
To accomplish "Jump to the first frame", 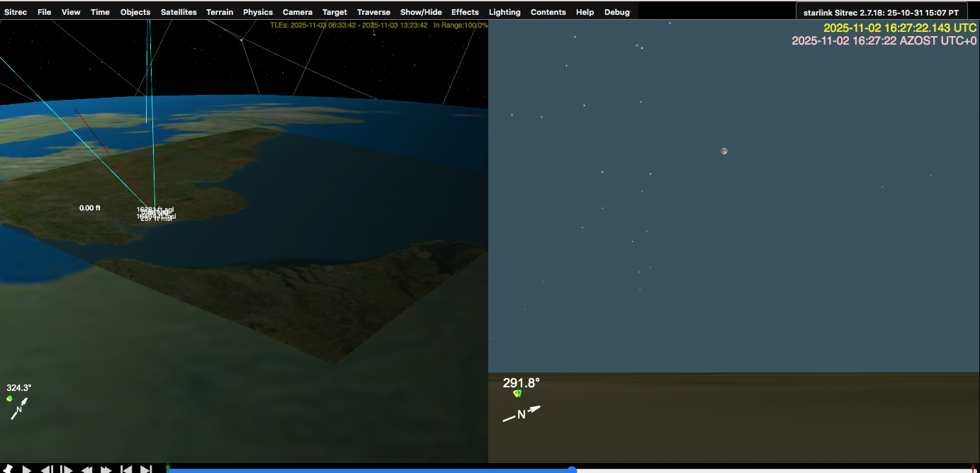I will (126, 469).
